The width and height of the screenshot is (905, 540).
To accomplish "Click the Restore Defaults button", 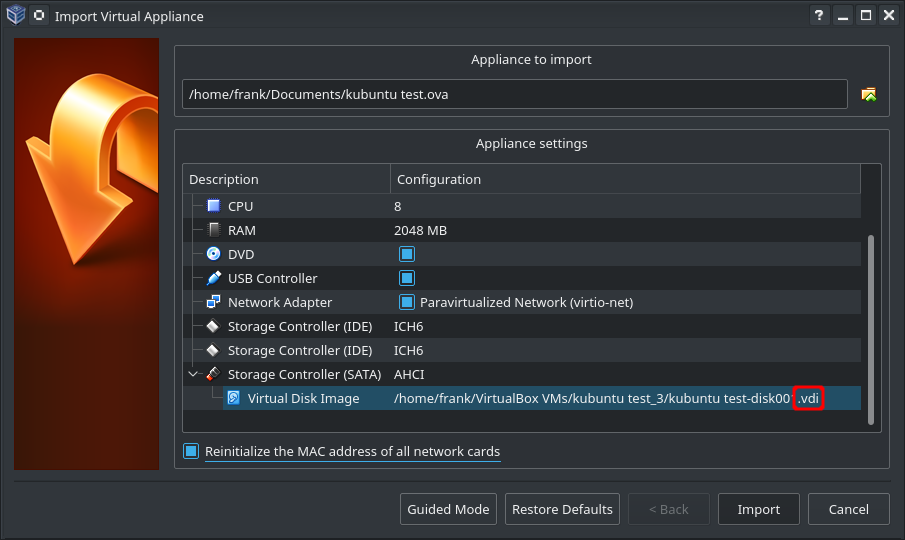I will click(562, 509).
